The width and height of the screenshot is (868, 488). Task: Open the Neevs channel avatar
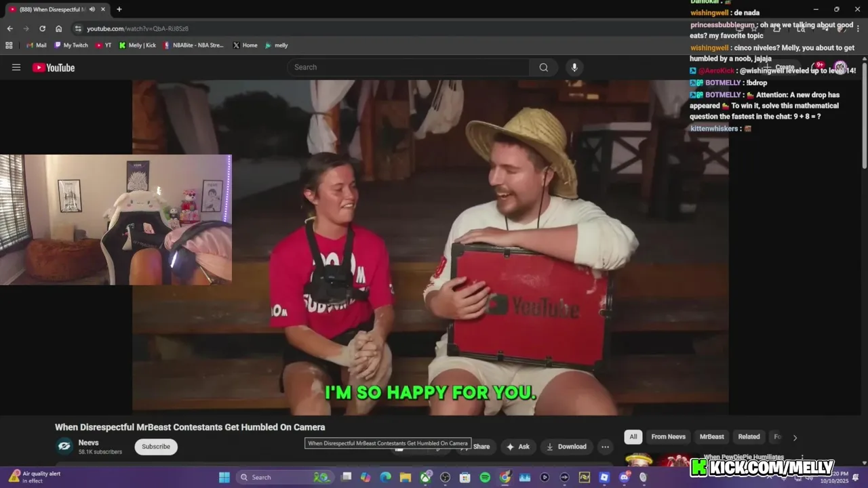pos(64,445)
